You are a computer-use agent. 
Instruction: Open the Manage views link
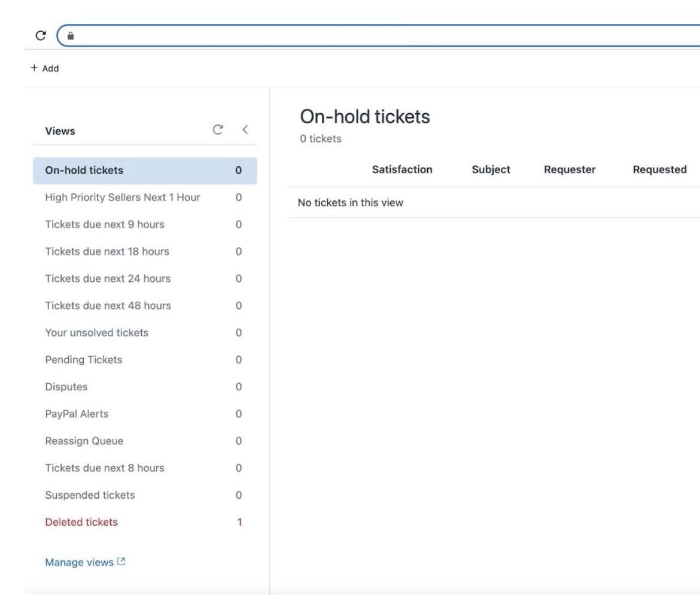pos(80,563)
